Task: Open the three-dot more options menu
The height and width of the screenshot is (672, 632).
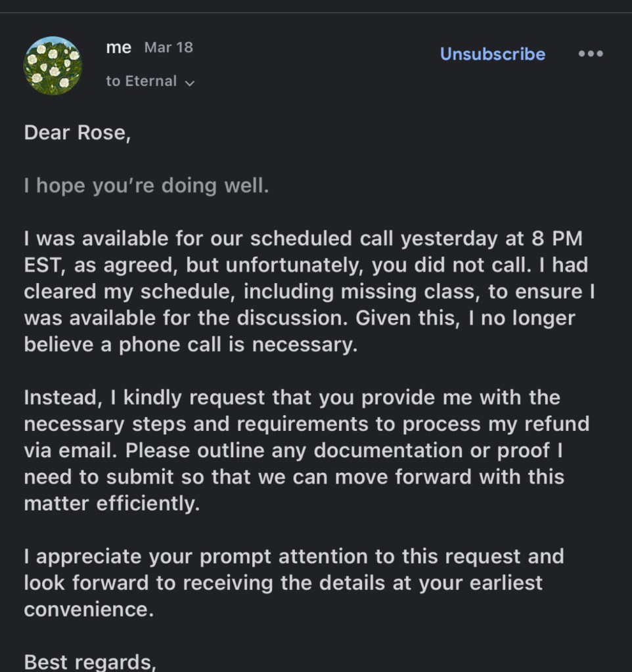Action: point(590,54)
